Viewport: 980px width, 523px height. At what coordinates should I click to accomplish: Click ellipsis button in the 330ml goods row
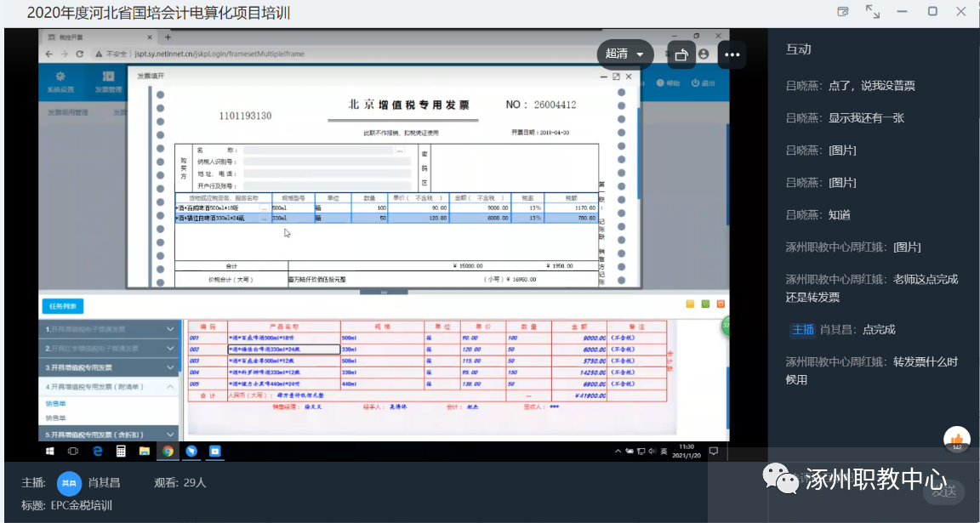pos(265,218)
